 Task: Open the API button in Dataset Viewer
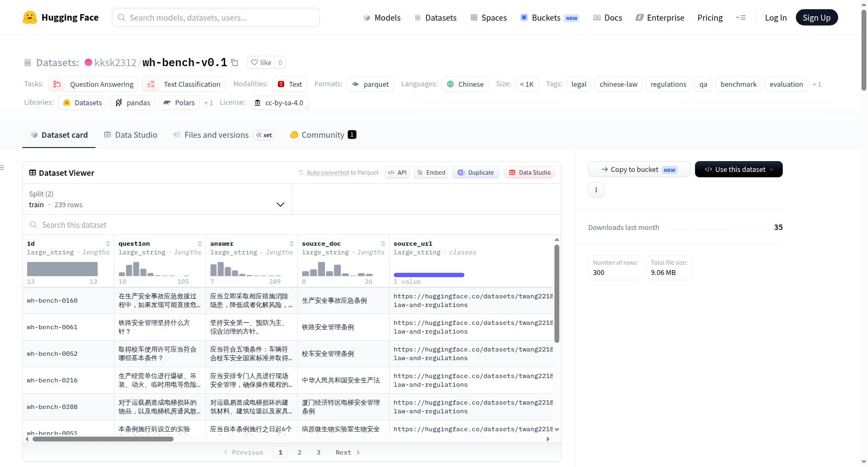coord(397,172)
